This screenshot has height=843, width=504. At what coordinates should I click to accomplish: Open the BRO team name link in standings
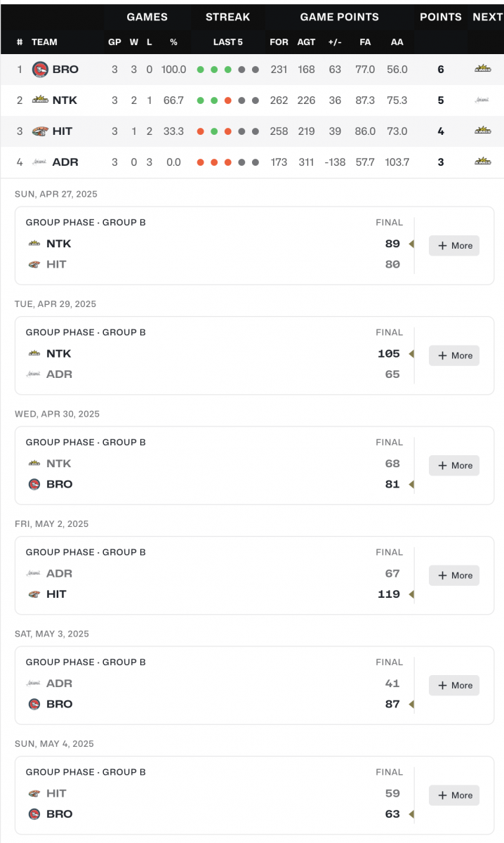(x=65, y=70)
